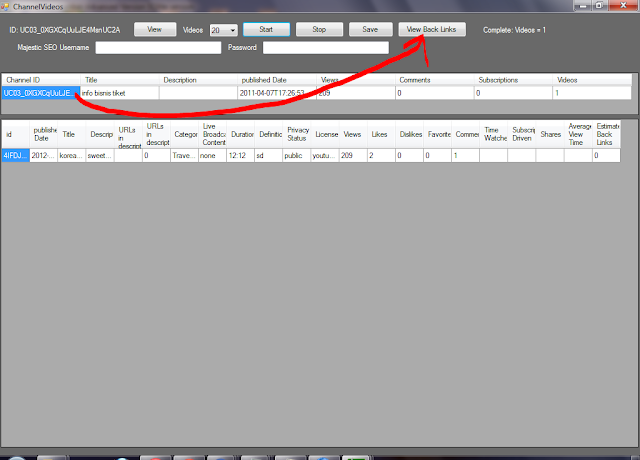The width and height of the screenshot is (640, 460).
Task: Select the 'info bisnis tiket' title cell
Action: 120,93
